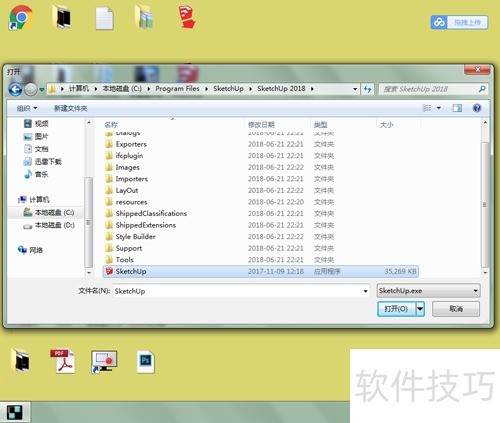Open the view options dropdown arrow
Image resolution: width=500 pixels, height=423 pixels.
coord(439,108)
